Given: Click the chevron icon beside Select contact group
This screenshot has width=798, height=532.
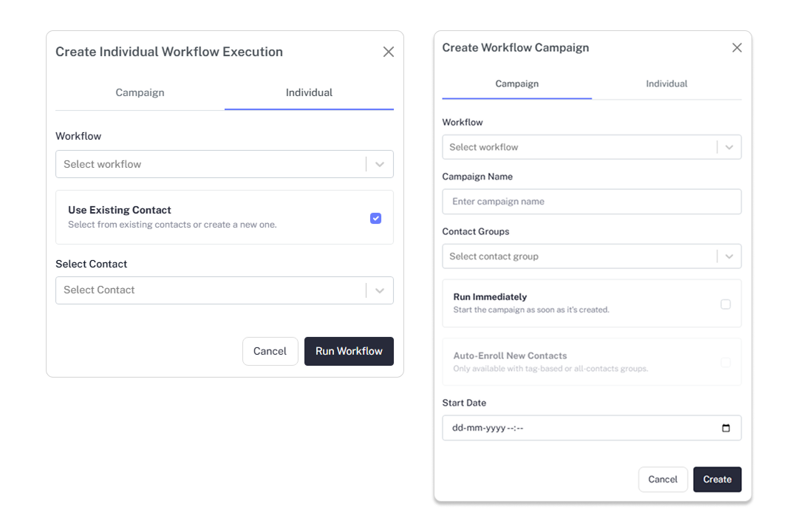Looking at the screenshot, I should pos(731,256).
